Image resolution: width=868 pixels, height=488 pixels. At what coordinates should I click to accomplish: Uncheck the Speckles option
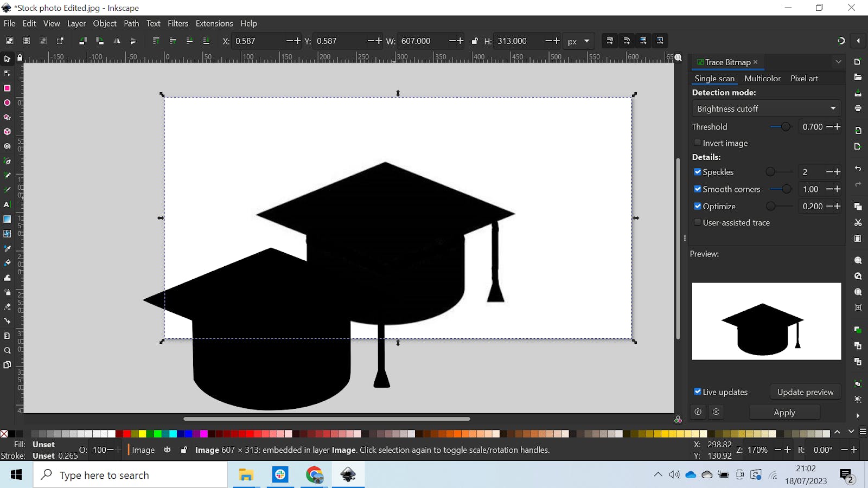(x=698, y=172)
